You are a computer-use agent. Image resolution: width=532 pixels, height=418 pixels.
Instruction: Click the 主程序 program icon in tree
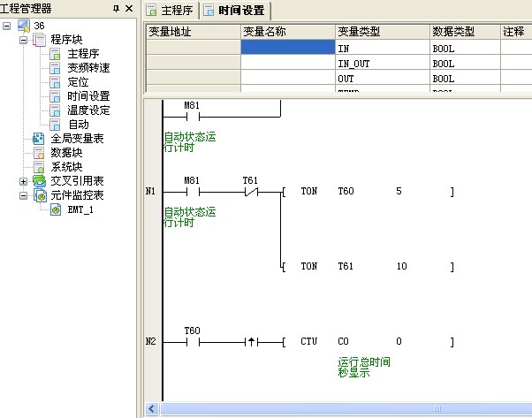point(55,53)
